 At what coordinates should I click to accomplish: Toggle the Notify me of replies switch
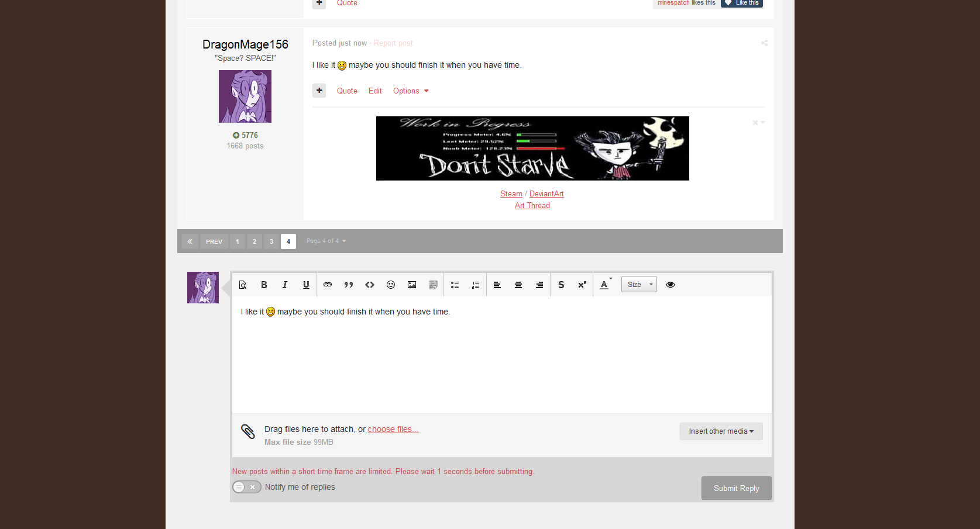coord(247,487)
